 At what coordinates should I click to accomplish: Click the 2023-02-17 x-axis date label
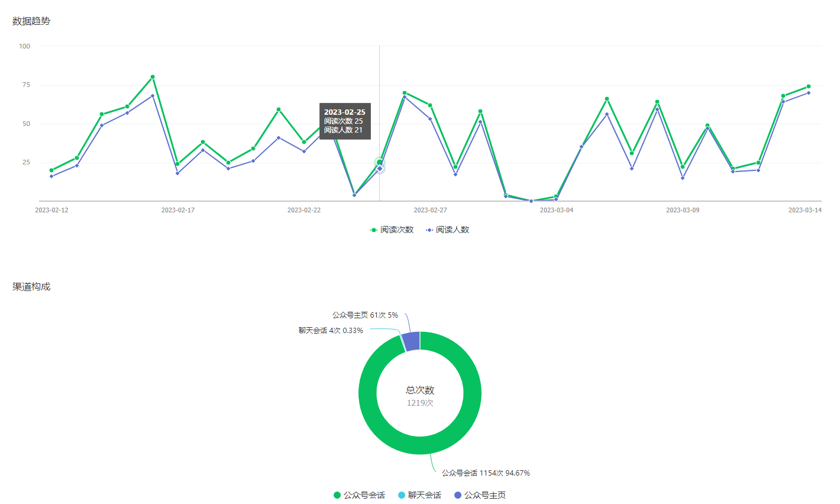[x=177, y=210]
